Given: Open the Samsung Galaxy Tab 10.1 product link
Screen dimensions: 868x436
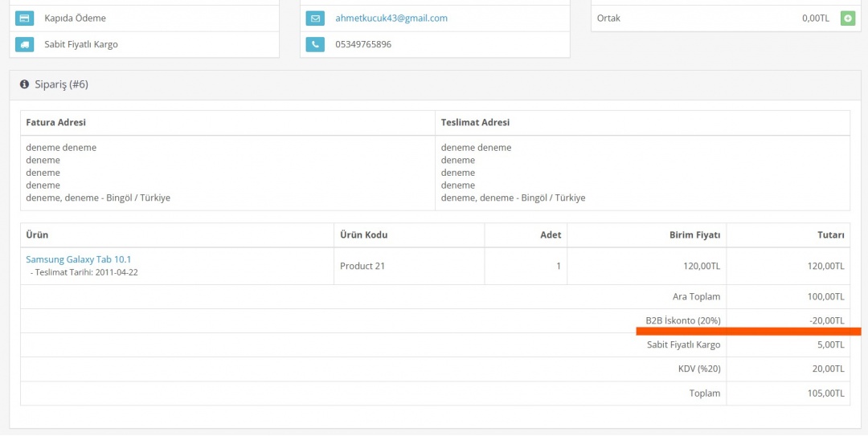Looking at the screenshot, I should coord(78,259).
